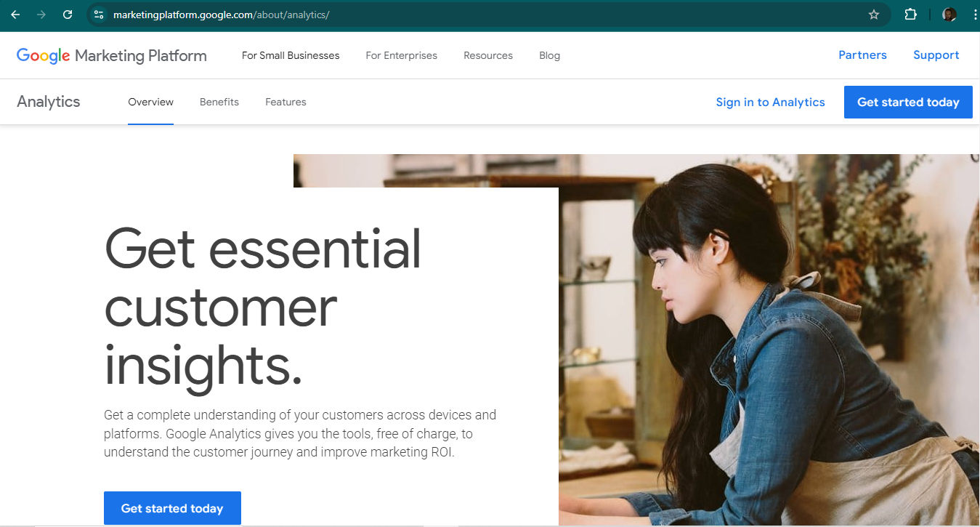This screenshot has width=980, height=527.
Task: Open the For Enterprises menu
Action: (401, 55)
